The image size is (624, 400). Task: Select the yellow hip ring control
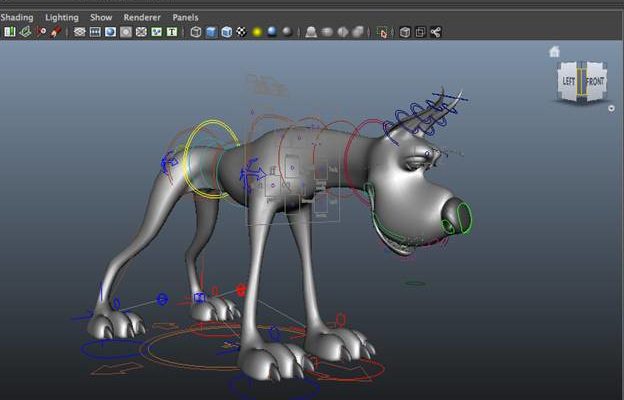[210, 159]
